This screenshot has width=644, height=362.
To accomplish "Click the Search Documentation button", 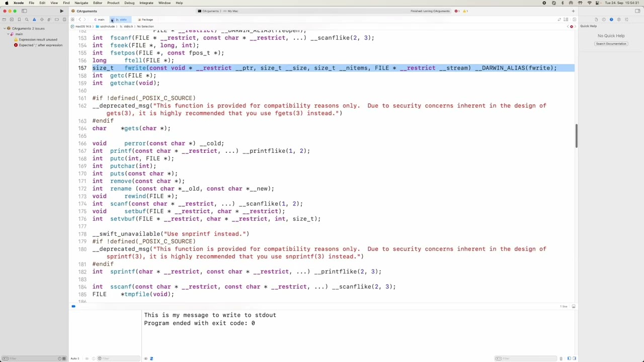I will pos(611,44).
